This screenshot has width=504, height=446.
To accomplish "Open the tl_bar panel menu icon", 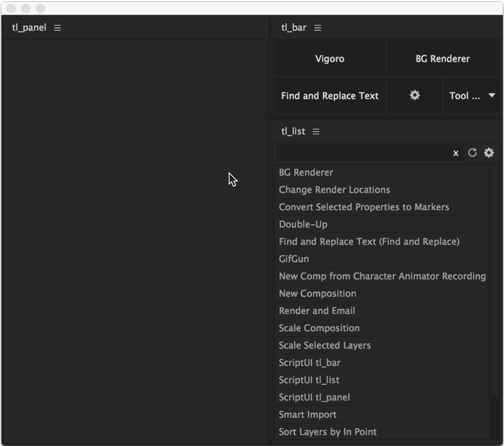I will click(318, 28).
